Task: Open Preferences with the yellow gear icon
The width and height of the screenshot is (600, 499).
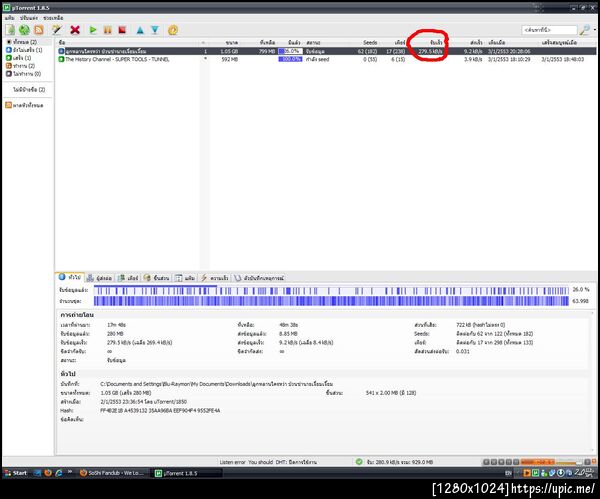Action: coord(173,30)
